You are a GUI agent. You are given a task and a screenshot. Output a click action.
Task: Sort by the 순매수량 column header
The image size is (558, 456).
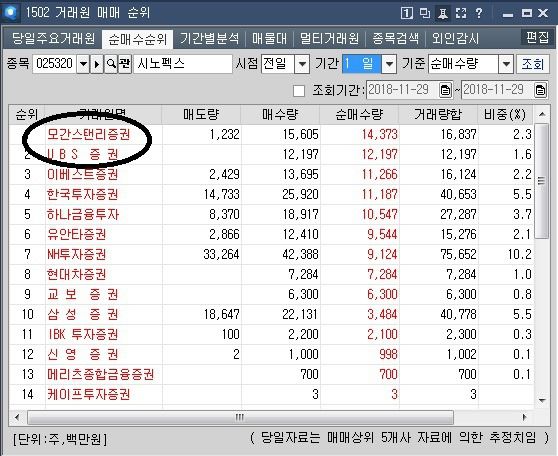click(x=359, y=115)
